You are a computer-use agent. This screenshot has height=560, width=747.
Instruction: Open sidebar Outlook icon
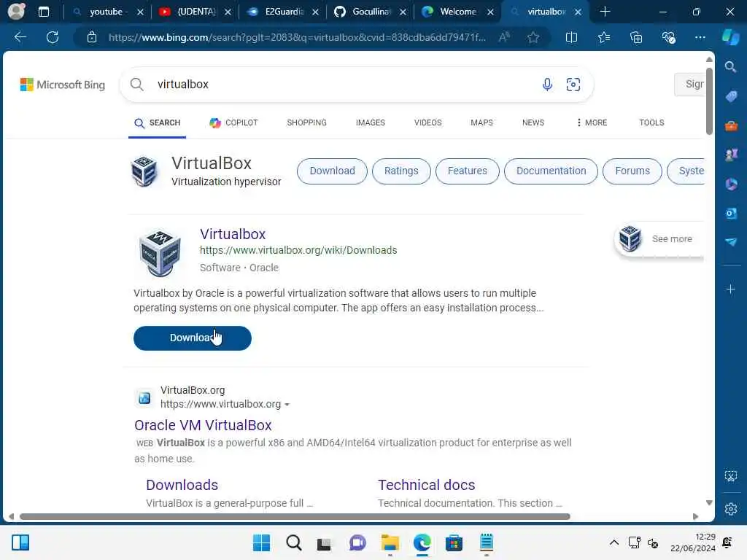pyautogui.click(x=731, y=213)
